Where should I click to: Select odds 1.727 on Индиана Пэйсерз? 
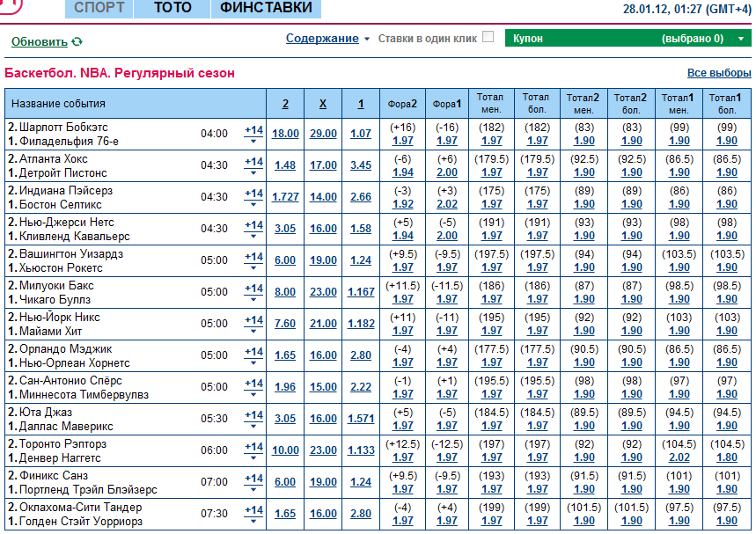point(285,197)
